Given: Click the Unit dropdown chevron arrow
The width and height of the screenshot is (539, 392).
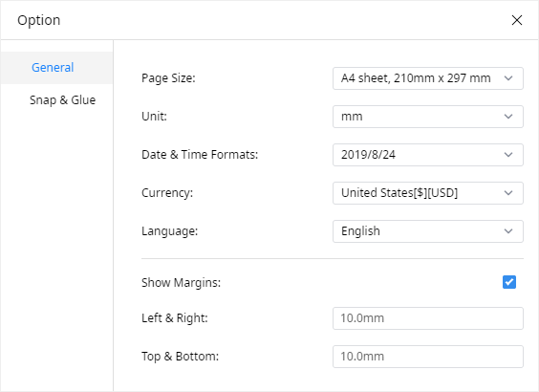Looking at the screenshot, I should pos(508,117).
